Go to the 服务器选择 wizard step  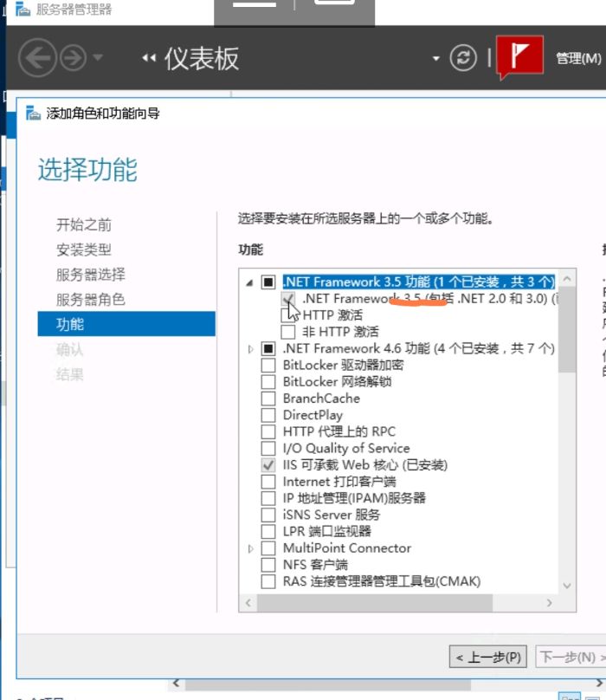pyautogui.click(x=91, y=275)
